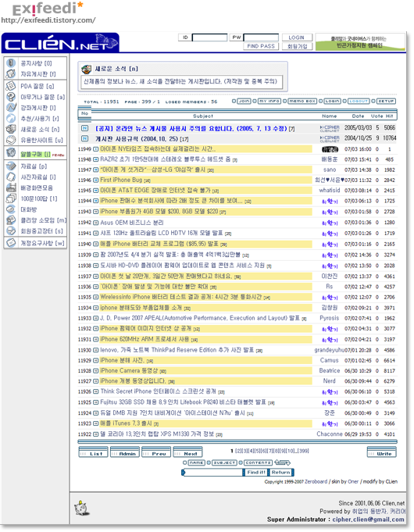Screen dimensions: 414x532
Task: Click the 빈곤가정지원 캠페인 banner
Action: [x=360, y=42]
